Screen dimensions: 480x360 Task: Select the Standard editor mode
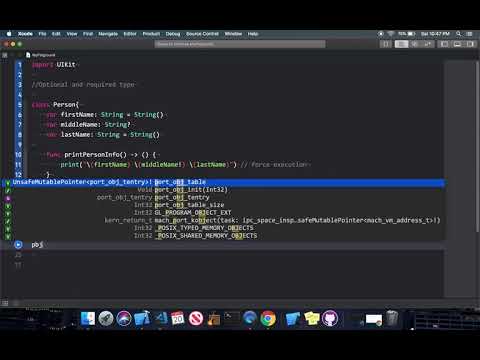pos(401,44)
